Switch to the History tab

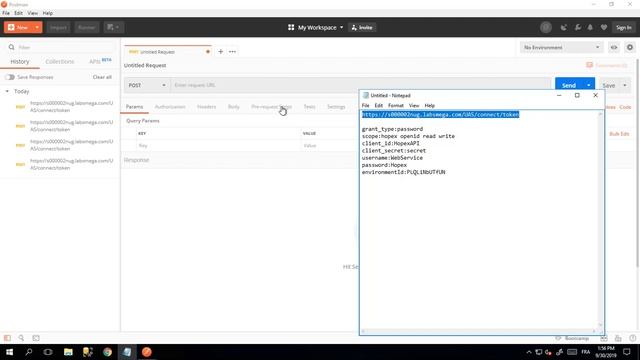tap(20, 62)
